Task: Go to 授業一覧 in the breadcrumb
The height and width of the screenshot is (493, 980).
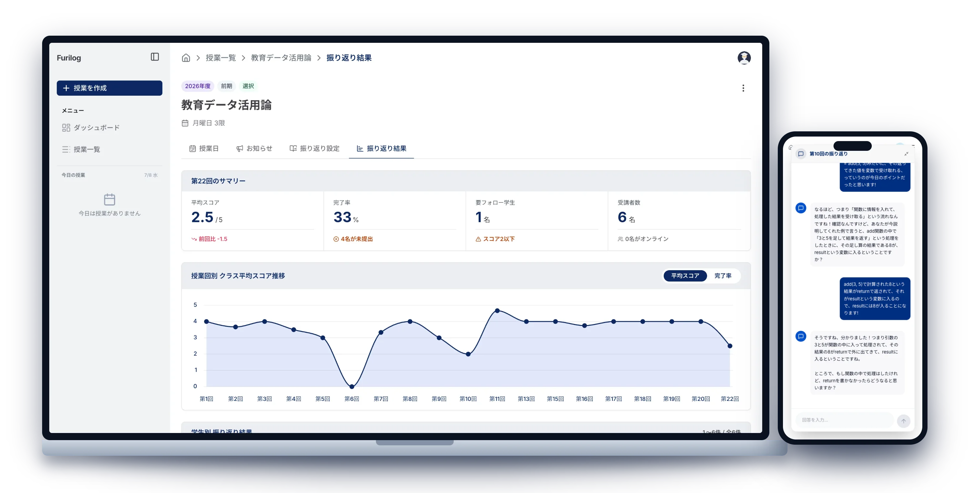Action: [x=221, y=58]
